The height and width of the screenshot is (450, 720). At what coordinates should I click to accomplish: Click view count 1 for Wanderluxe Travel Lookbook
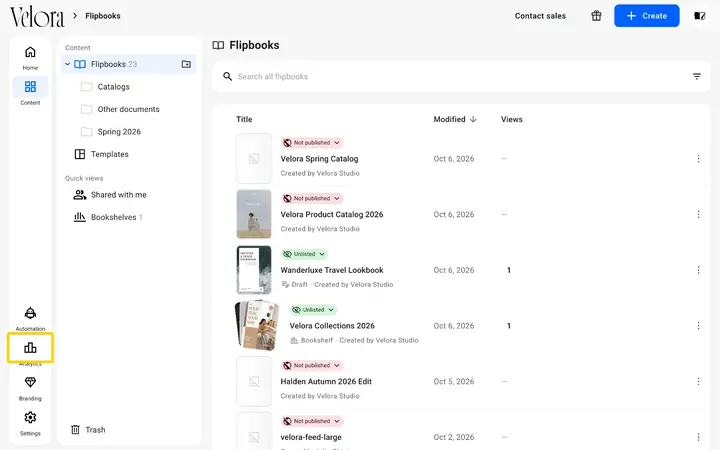point(508,270)
